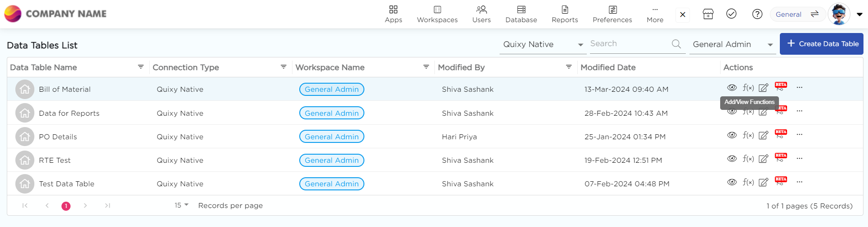View the Bill of Material table data
The width and height of the screenshot is (868, 227).
pos(732,88)
